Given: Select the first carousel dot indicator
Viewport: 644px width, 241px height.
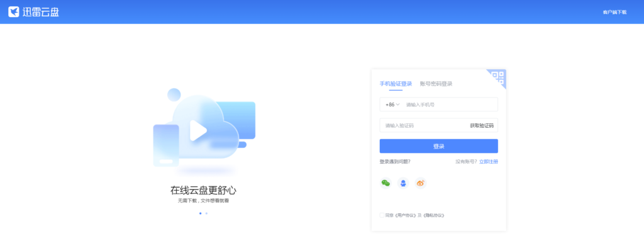Looking at the screenshot, I should point(201,213).
